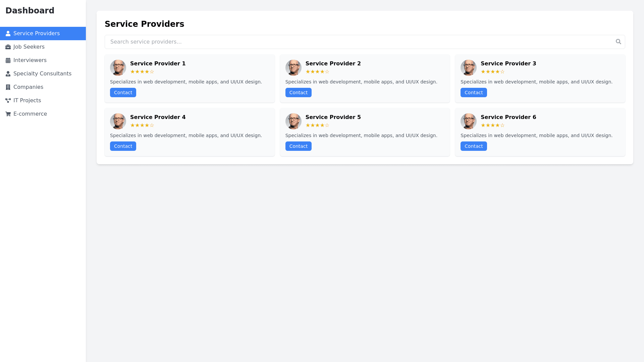Click Service Provider 4's star rating
Image resolution: width=644 pixels, height=362 pixels.
142,125
